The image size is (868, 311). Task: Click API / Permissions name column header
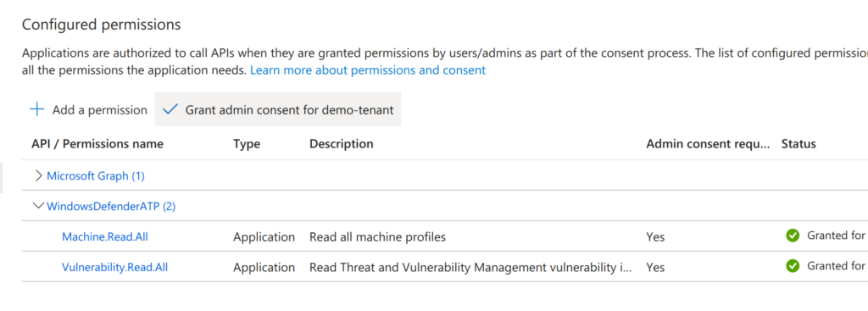[x=97, y=144]
